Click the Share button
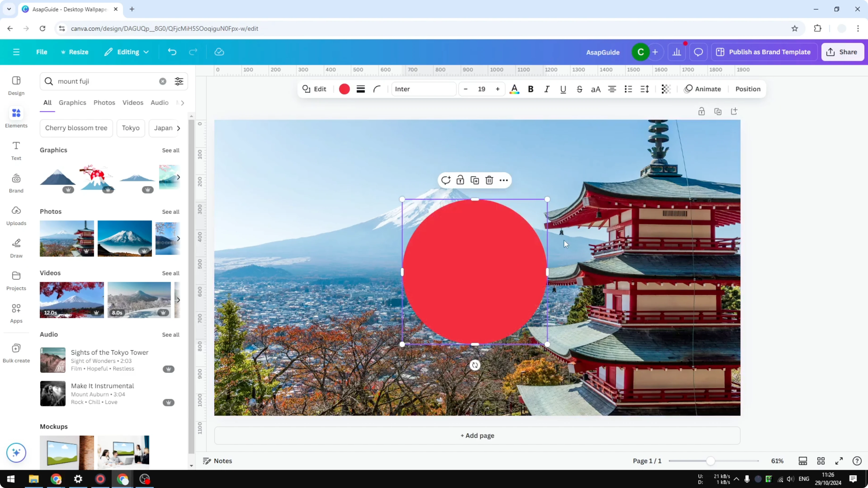This screenshot has height=488, width=868. click(x=843, y=52)
